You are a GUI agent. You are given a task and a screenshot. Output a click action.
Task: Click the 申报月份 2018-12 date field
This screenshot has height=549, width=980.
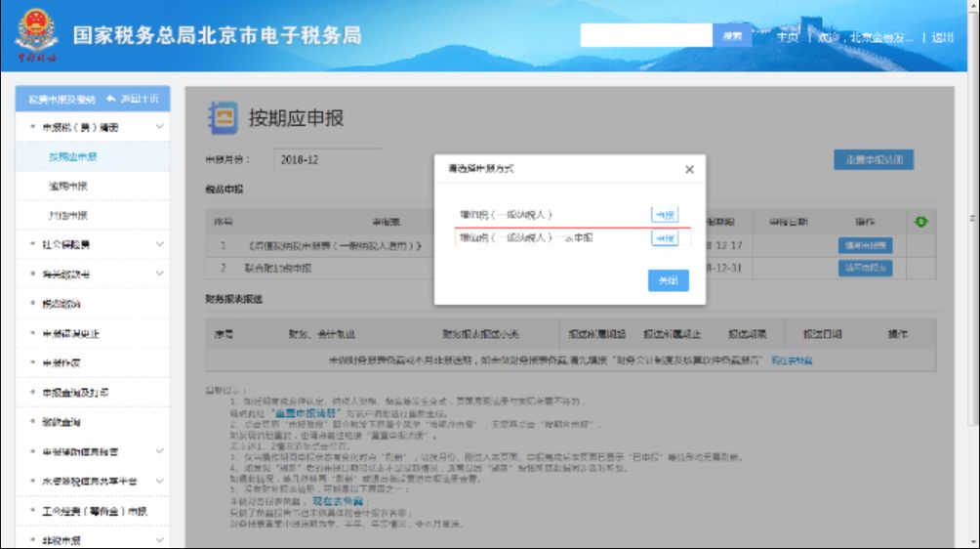coord(326,159)
